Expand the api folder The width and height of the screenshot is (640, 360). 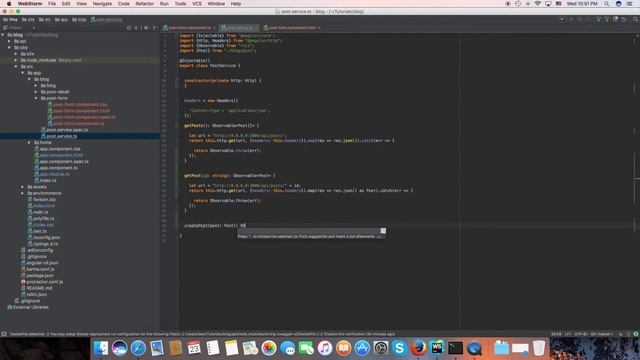[10, 41]
